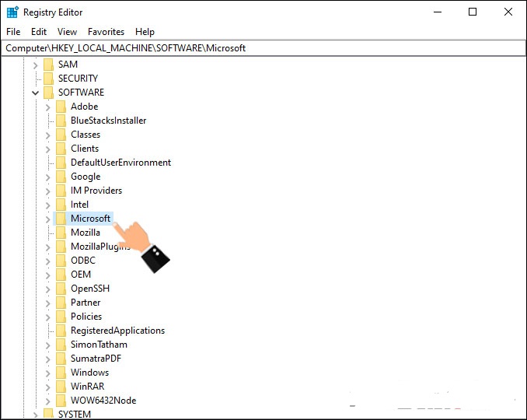Screen dimensions: 527x420
Task: Expand the OEM key chevron
Action: 47,275
